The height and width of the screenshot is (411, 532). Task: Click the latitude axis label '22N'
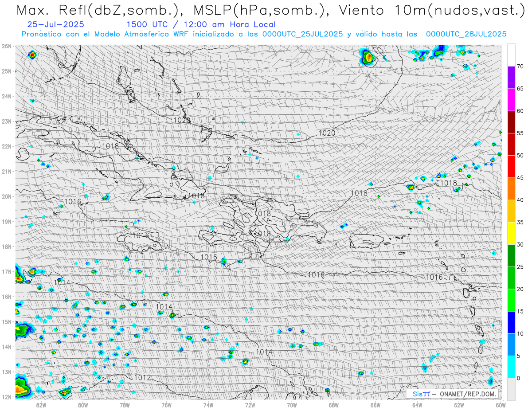7,146
